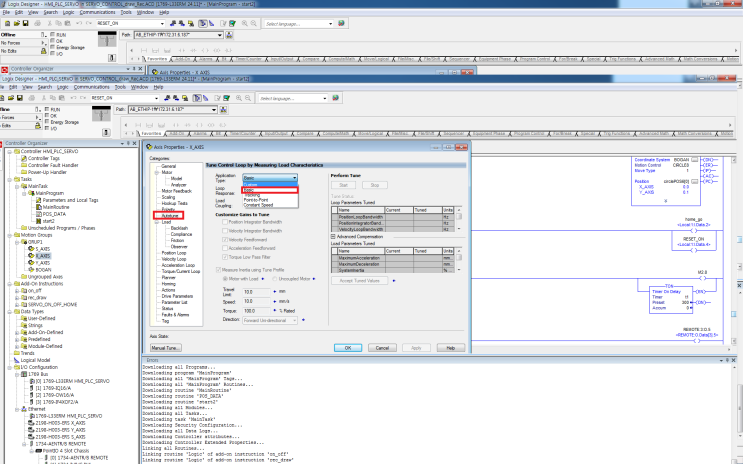The image size is (743, 464).
Task: Open the Direction dropdown
Action: pos(270,320)
